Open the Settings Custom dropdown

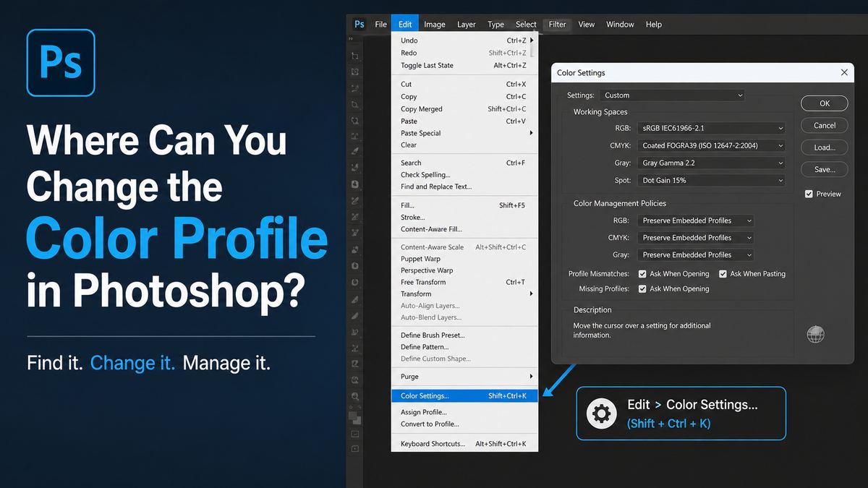pos(672,95)
